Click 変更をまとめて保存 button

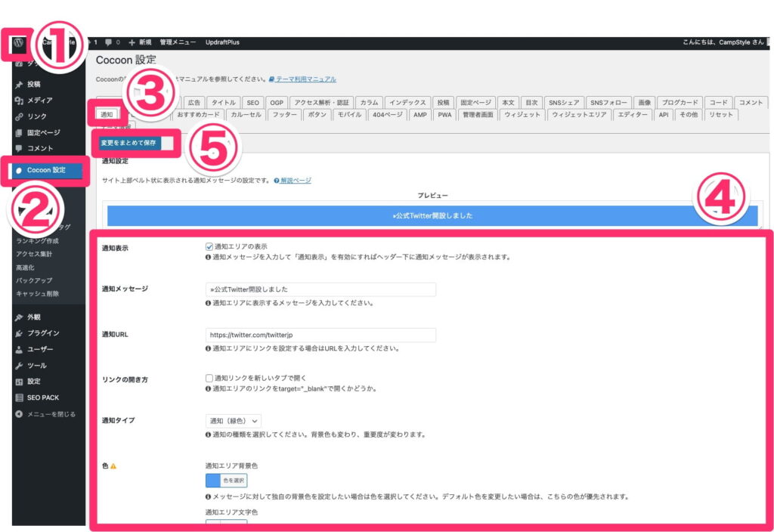pyautogui.click(x=128, y=143)
